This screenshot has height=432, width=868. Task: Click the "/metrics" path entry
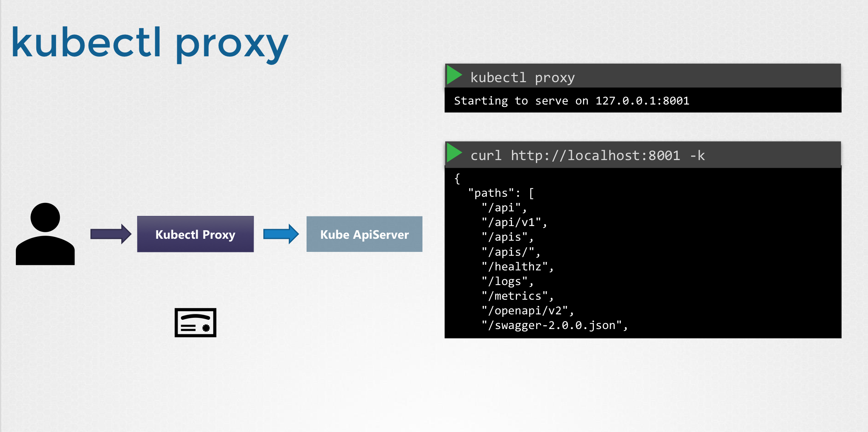coord(517,296)
